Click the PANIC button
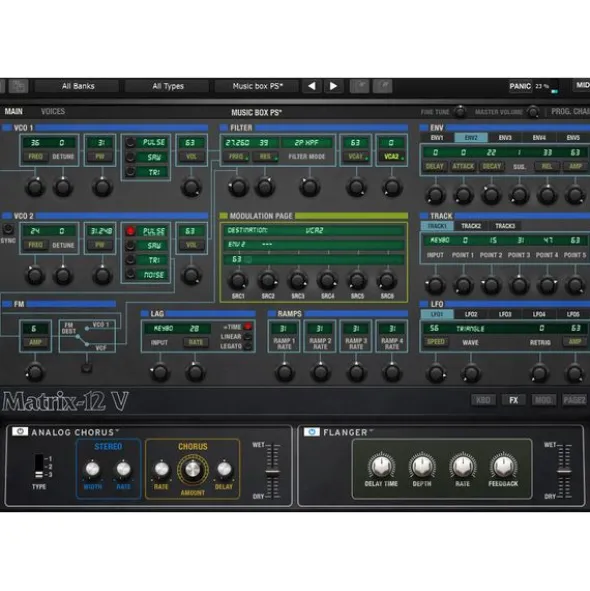 pyautogui.click(x=520, y=86)
